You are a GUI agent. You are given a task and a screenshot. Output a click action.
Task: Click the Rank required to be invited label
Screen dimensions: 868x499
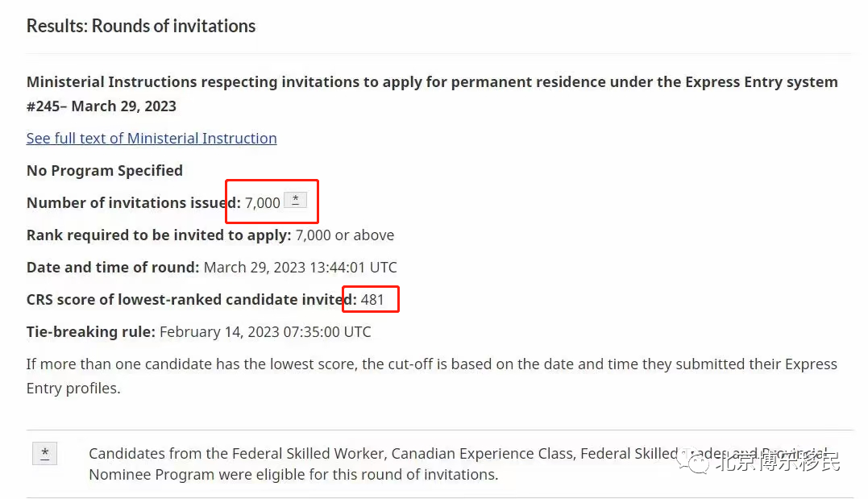[x=158, y=235]
